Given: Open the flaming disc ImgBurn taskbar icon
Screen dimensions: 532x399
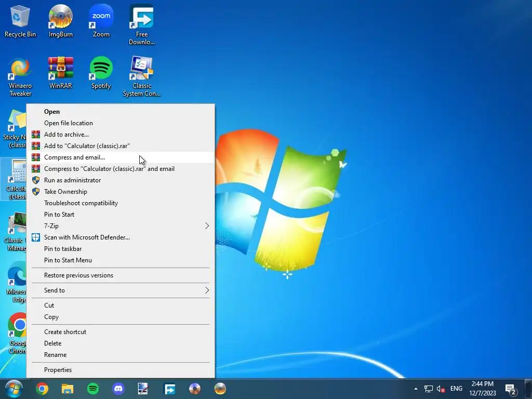Looking at the screenshot, I should (220, 389).
